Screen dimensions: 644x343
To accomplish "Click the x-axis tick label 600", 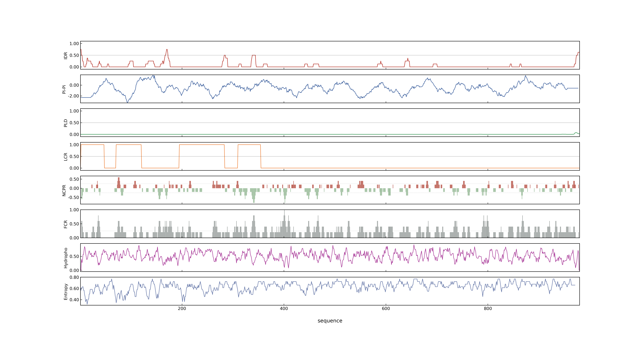I will coord(386,309).
